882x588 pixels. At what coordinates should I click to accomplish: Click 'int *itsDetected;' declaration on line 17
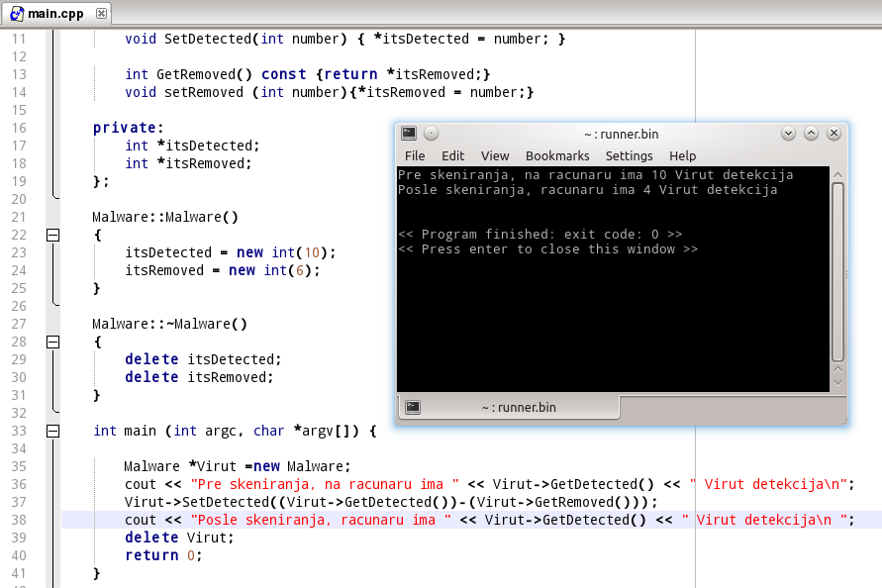[x=192, y=146]
